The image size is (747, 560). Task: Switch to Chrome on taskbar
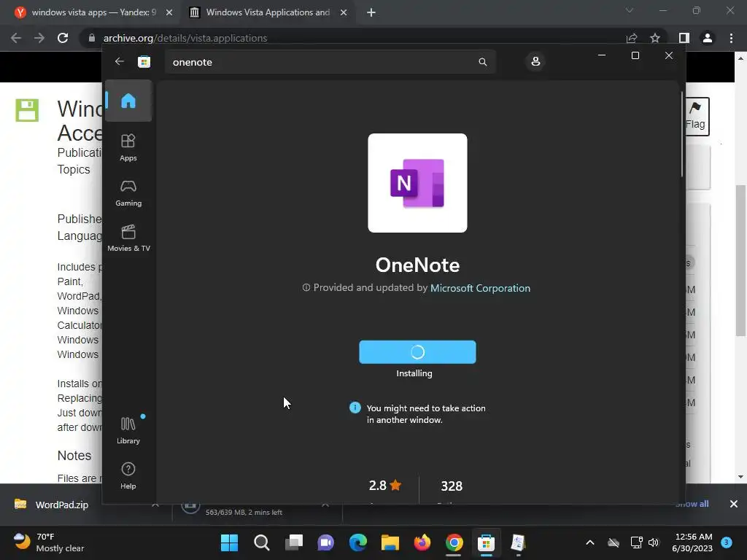pyautogui.click(x=454, y=542)
